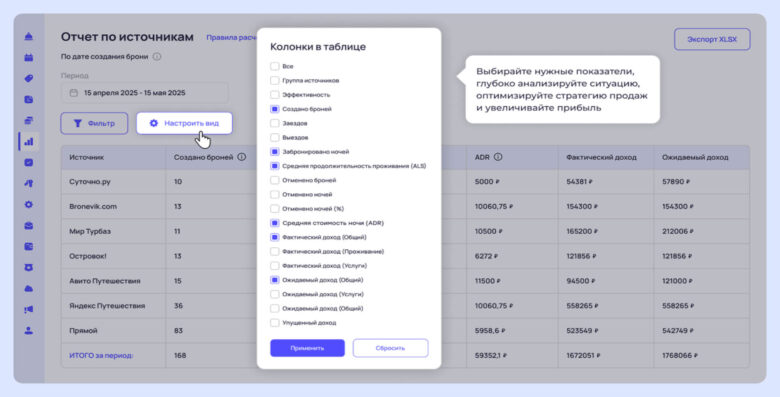This screenshot has width=780, height=397.
Task: Select the Островок! source row
Action: coord(88,256)
